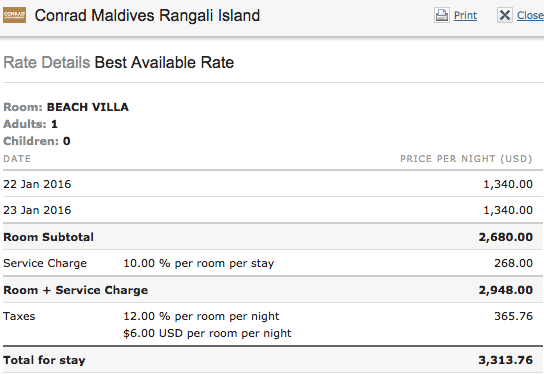Click the X close icon

[504, 15]
